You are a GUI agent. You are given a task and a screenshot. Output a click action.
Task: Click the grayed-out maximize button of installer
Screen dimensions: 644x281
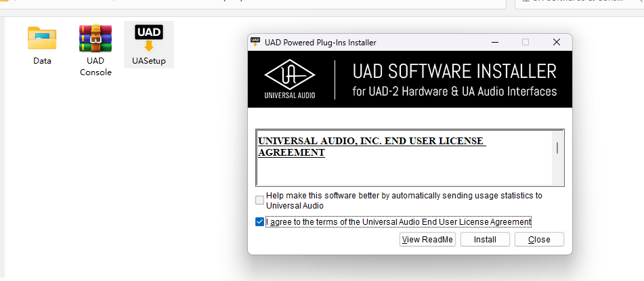(x=525, y=42)
